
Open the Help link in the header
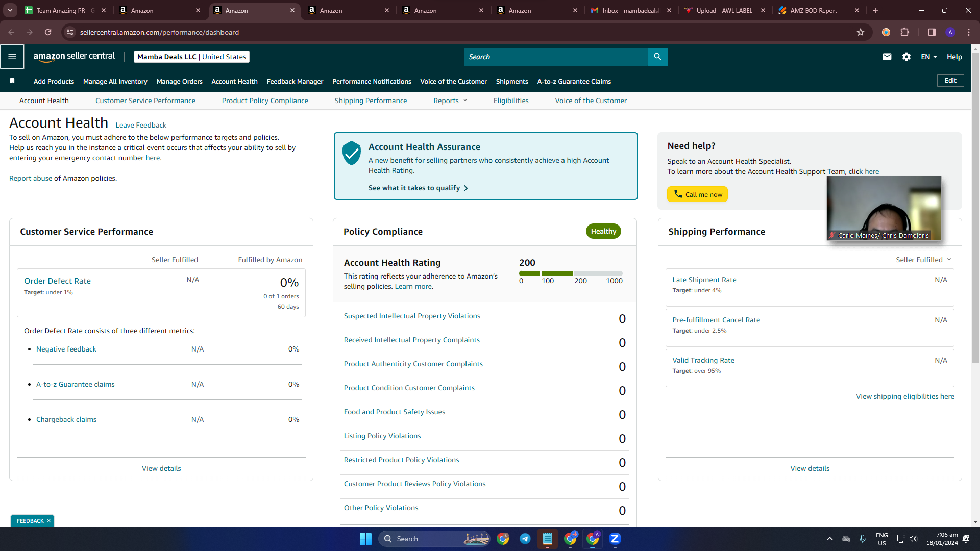pos(954,57)
